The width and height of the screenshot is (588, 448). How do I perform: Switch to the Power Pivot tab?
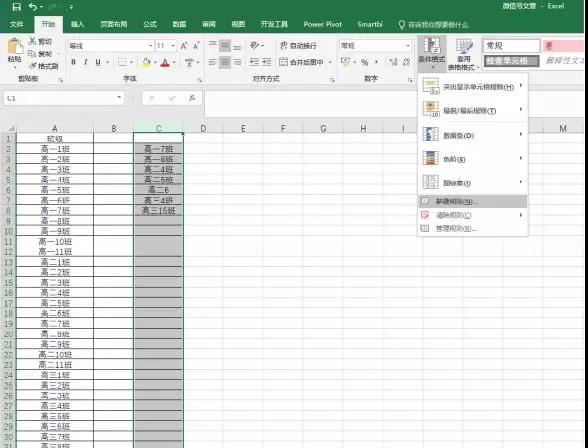pyautogui.click(x=322, y=24)
